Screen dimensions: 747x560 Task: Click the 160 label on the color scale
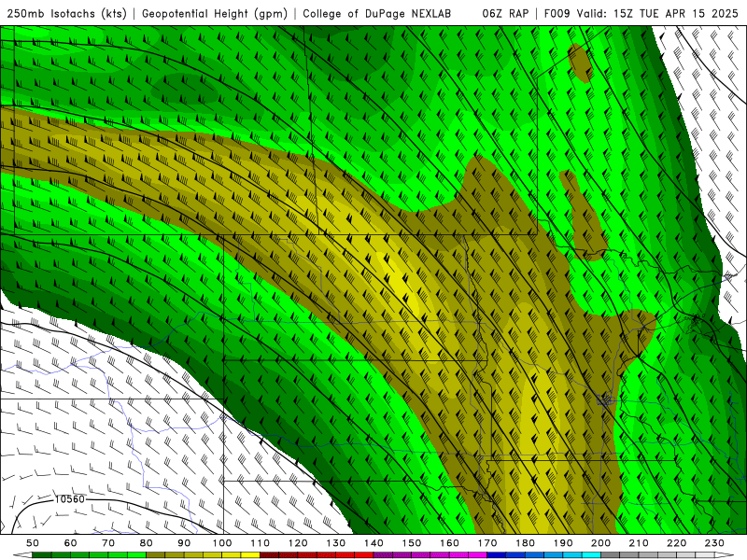click(x=449, y=543)
